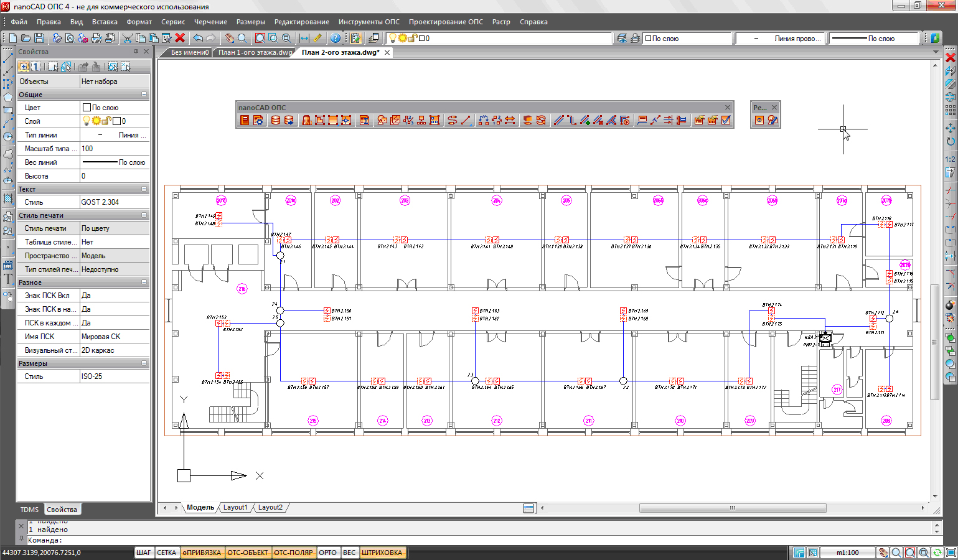Click the Цвет По слою color swatch
This screenshot has height=560, width=958.
(x=87, y=108)
